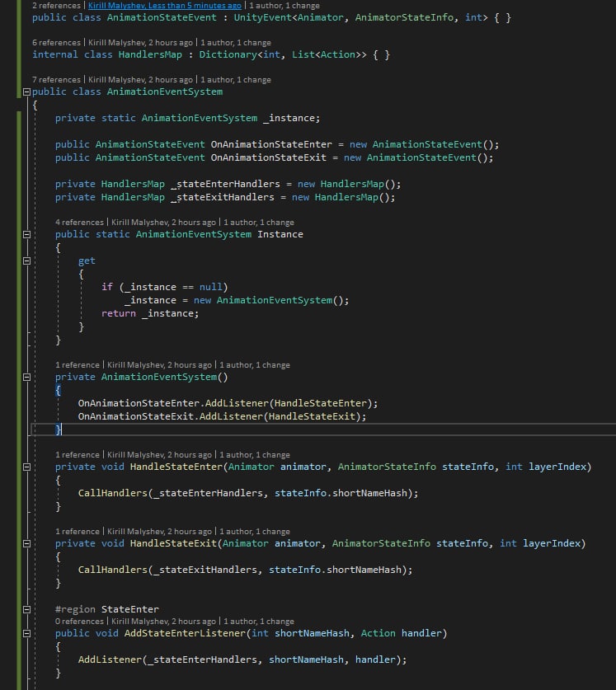The width and height of the screenshot is (616, 690).
Task: Click the StateEnter region name
Action: tap(130, 609)
